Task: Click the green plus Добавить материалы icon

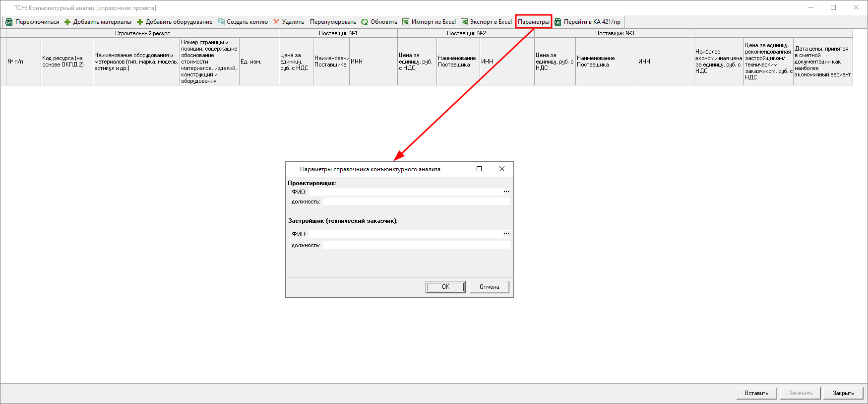Action: pyautogui.click(x=67, y=22)
